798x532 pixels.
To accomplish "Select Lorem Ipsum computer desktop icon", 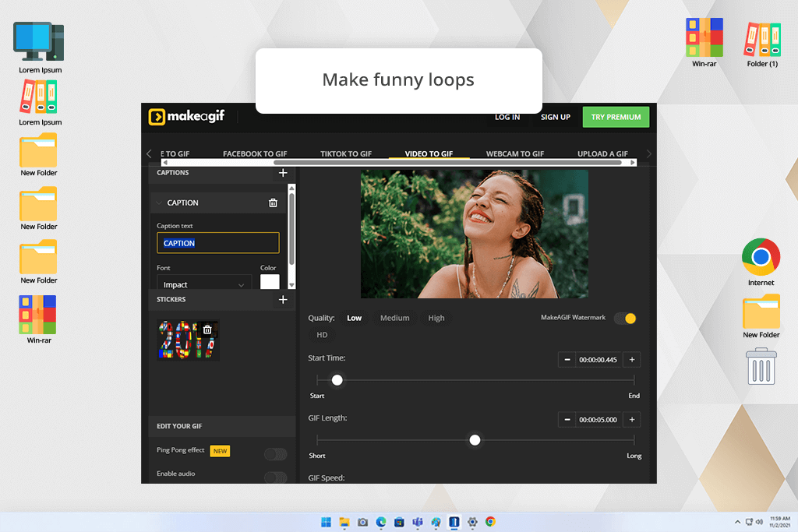I will (x=40, y=48).
